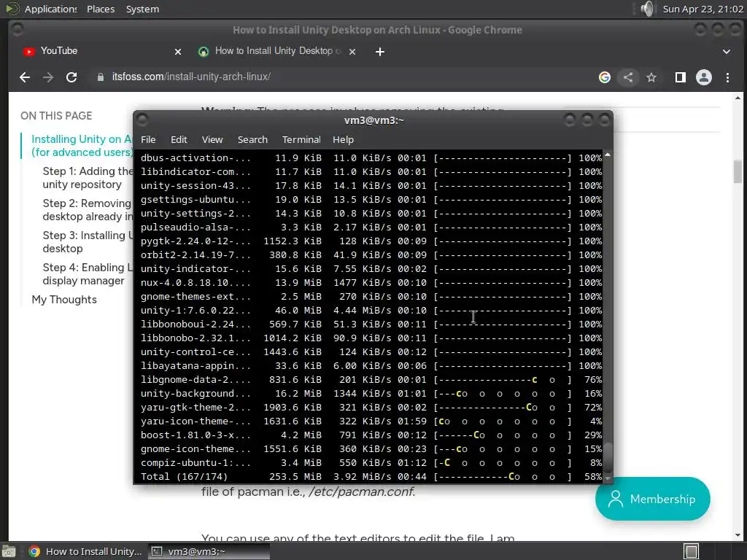The image size is (747, 560).
Task: Click the /etc/pacman.conf text in article
Action: 362,491
